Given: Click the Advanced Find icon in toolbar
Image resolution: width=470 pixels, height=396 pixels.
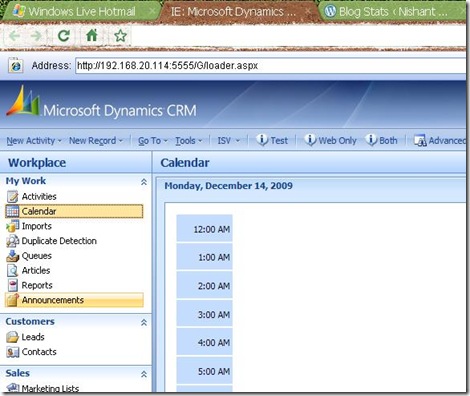Looking at the screenshot, I should (x=420, y=141).
